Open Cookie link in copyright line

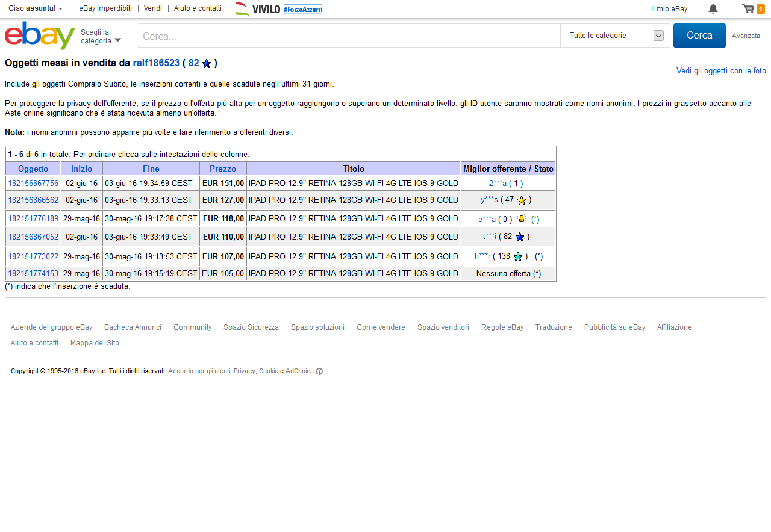269,371
